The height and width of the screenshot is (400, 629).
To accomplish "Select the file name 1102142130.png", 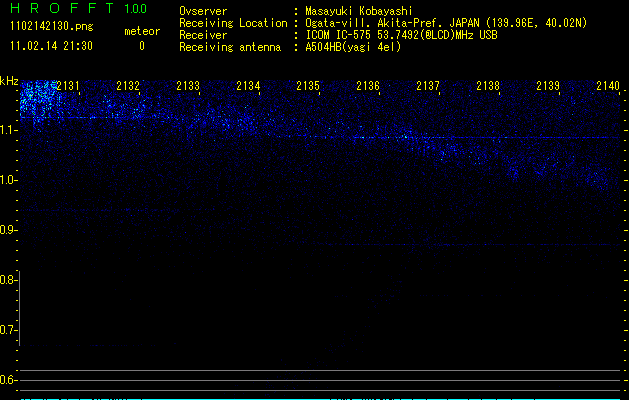I will click(52, 26).
